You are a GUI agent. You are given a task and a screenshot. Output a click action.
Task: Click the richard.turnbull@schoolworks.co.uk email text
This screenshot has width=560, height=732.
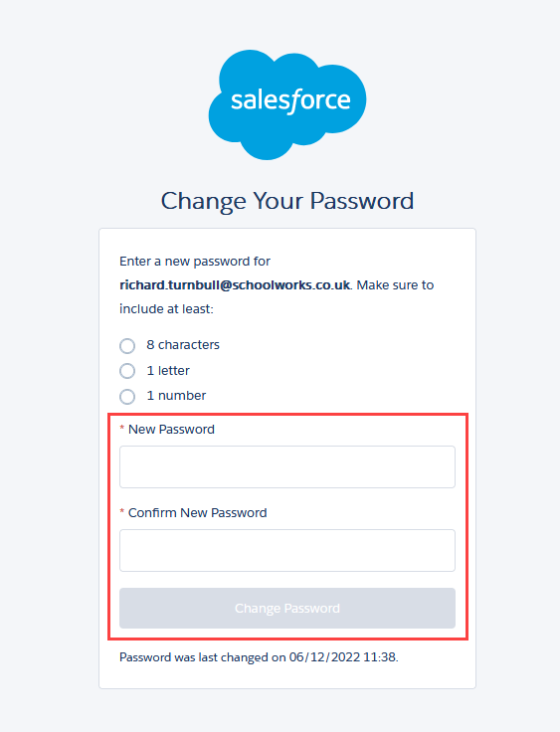[235, 284]
